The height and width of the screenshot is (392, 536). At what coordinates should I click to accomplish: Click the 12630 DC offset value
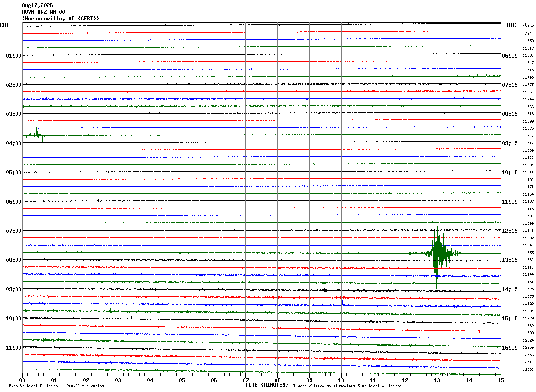pos(528,369)
